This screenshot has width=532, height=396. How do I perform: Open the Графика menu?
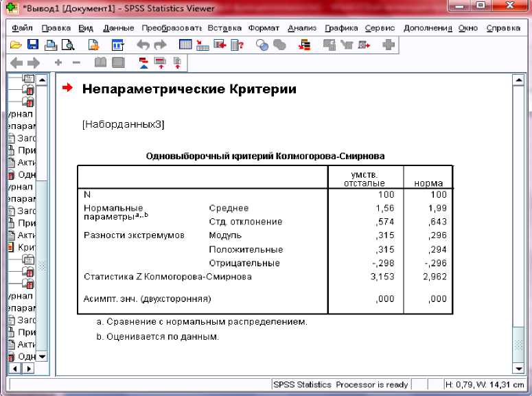coord(341,28)
